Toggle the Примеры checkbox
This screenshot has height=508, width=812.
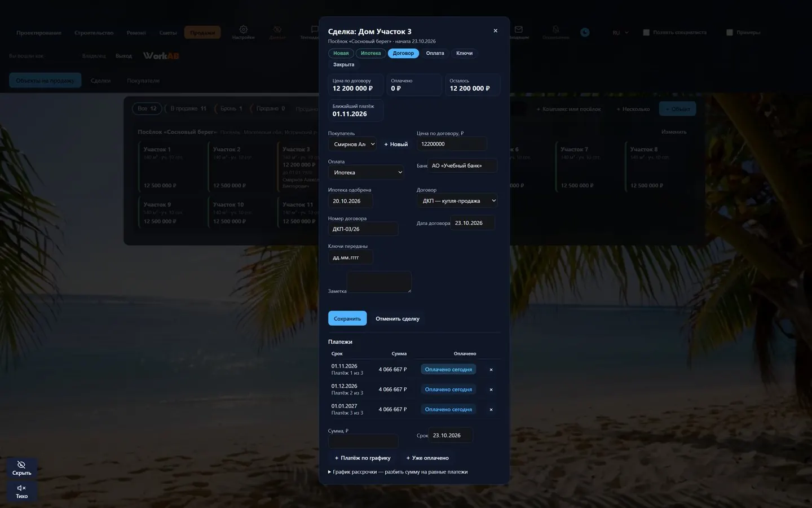730,32
